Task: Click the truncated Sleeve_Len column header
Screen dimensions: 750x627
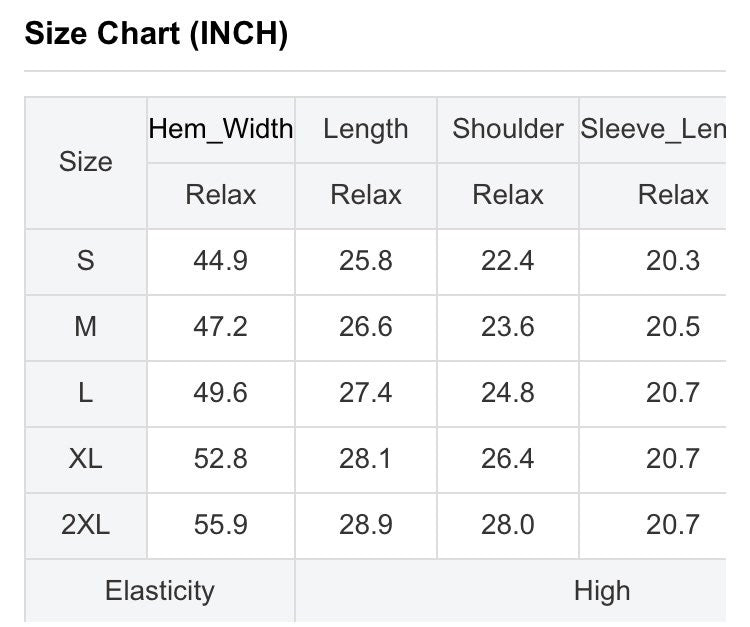Action: (x=653, y=129)
